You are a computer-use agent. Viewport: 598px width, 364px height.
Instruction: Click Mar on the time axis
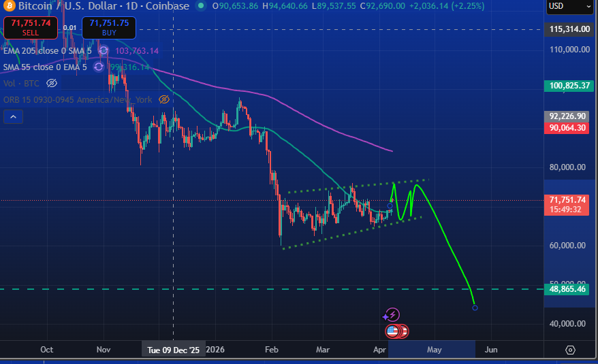[323, 350]
